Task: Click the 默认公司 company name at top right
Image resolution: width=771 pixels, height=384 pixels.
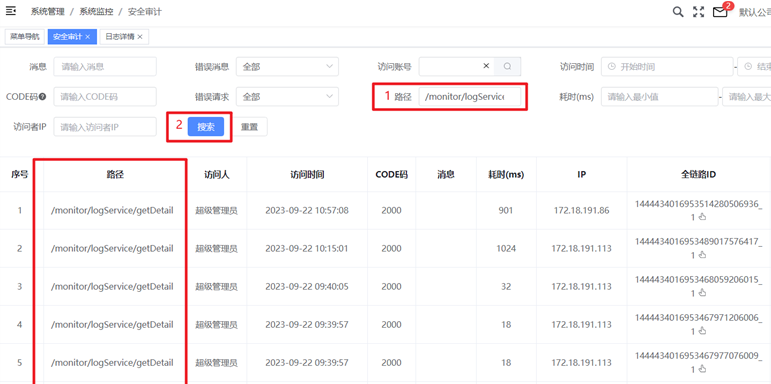Action: [x=755, y=12]
